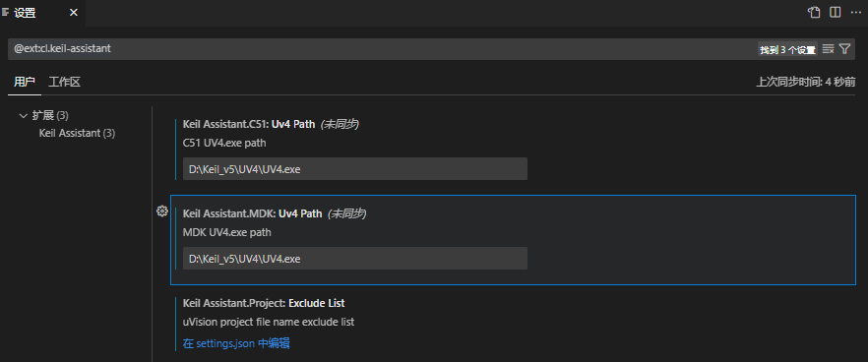The height and width of the screenshot is (362, 868).
Task: Edit the MDK Uv4 Path text field
Action: coord(355,259)
